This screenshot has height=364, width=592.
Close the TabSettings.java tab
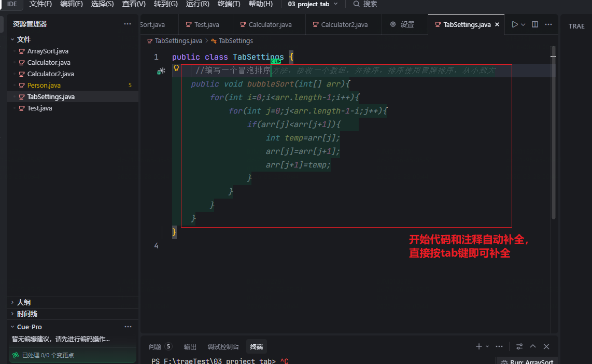tap(497, 24)
